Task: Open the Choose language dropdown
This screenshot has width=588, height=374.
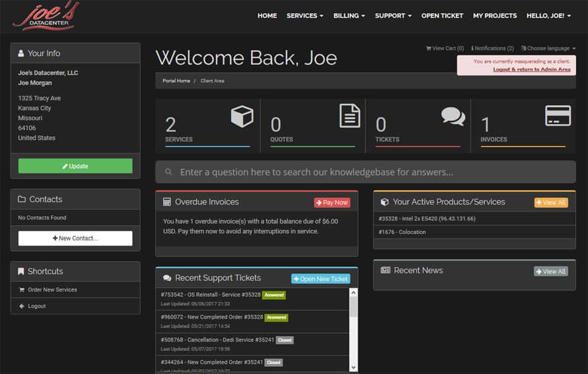Action: pyautogui.click(x=548, y=48)
